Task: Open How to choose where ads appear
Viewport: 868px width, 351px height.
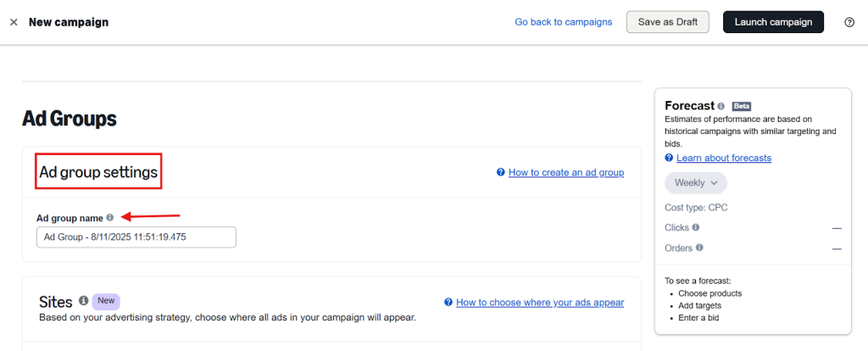Action: pos(540,303)
